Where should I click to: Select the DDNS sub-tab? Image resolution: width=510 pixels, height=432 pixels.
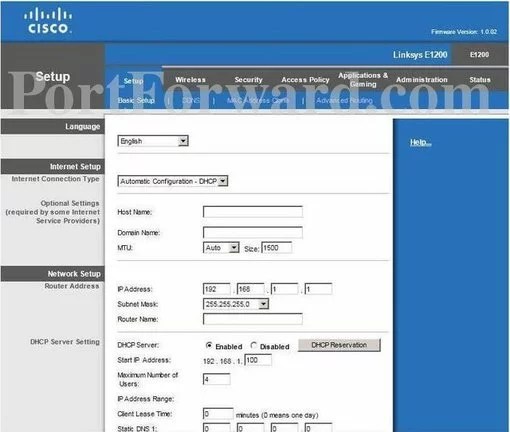coord(191,100)
